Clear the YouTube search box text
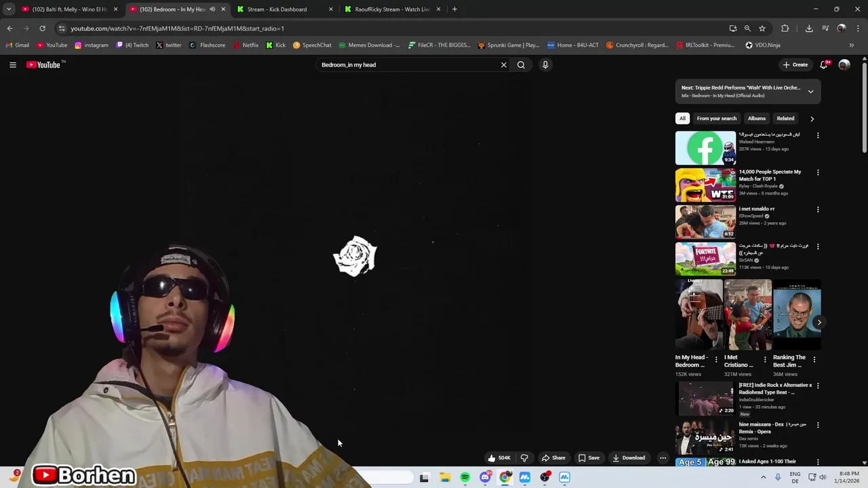Screen dimensions: 868x488 [x=504, y=65]
